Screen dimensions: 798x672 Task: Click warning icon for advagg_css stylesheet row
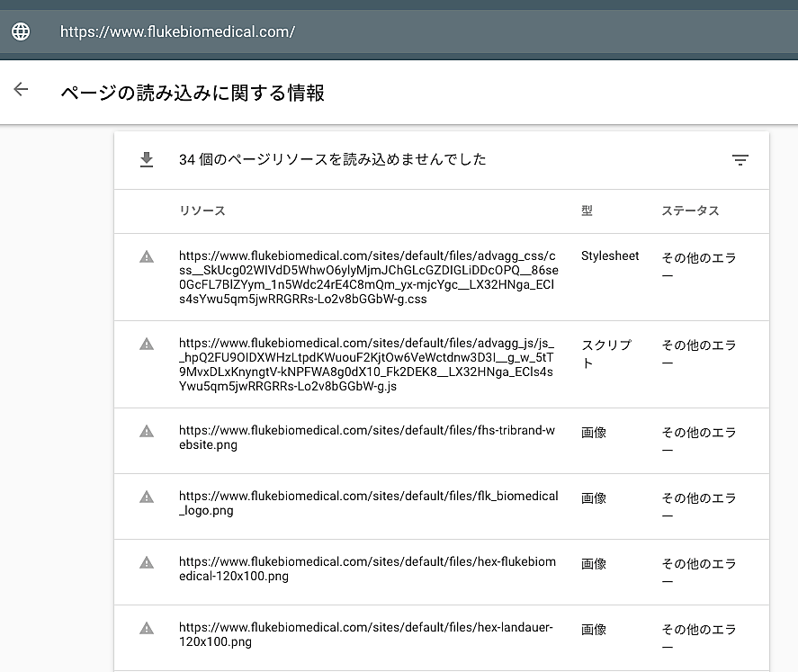pyautogui.click(x=147, y=256)
